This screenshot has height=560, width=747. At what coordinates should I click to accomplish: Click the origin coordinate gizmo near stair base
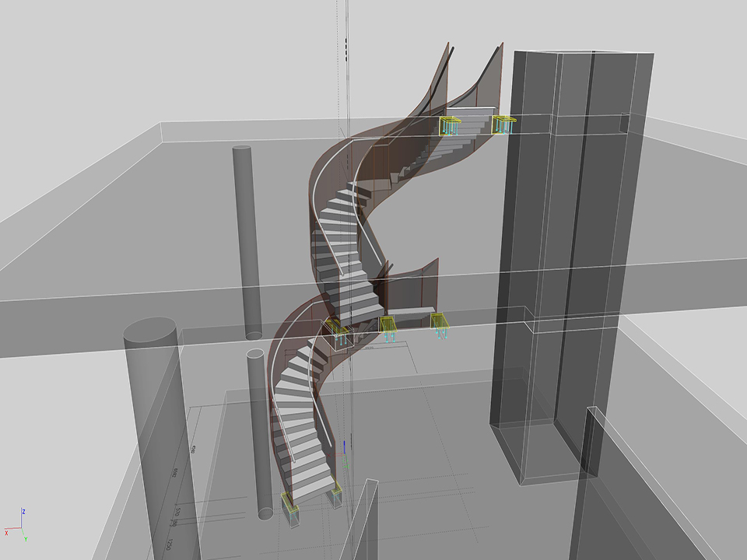click(x=345, y=457)
